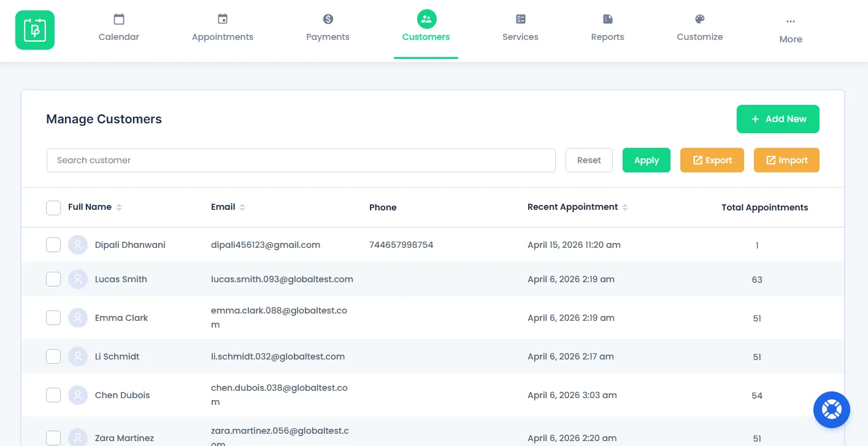Click Emma Clark's avatar icon
The height and width of the screenshot is (446, 868).
tap(78, 318)
